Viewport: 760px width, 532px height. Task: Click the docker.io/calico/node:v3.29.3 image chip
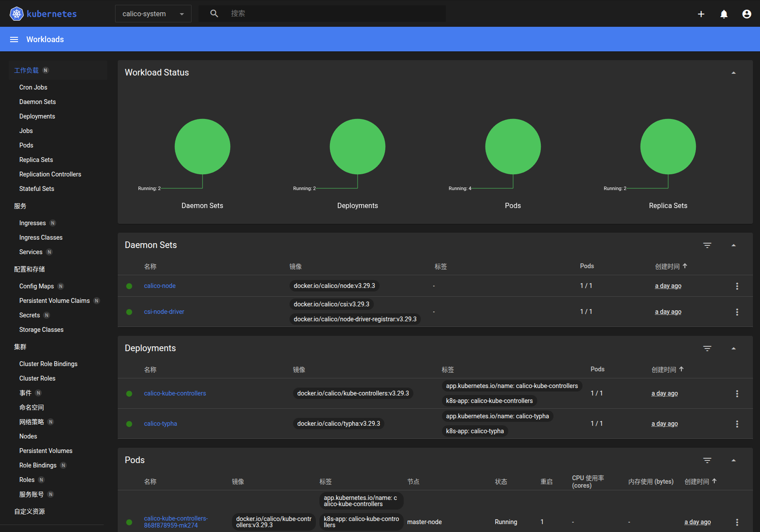tap(334, 286)
